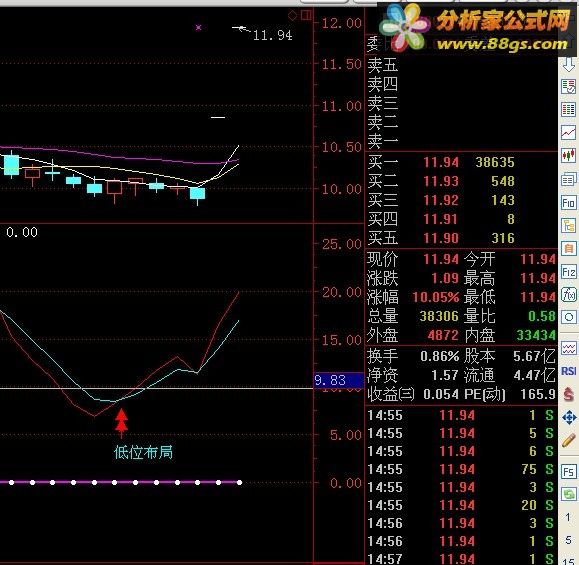Click the 低位布局 label on indicator chart

[143, 452]
